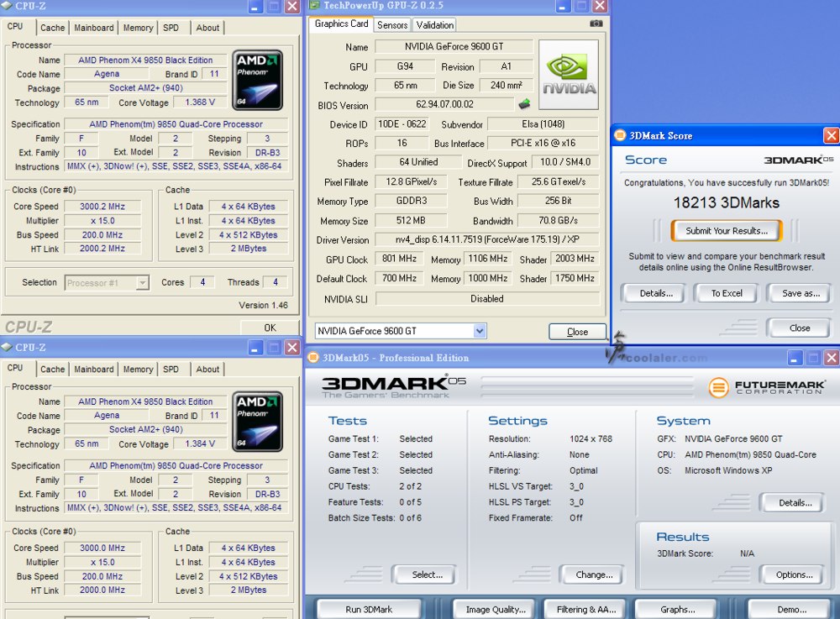Click the GPU-Z screenshot camera icon
This screenshot has height=619, width=840.
click(x=596, y=24)
